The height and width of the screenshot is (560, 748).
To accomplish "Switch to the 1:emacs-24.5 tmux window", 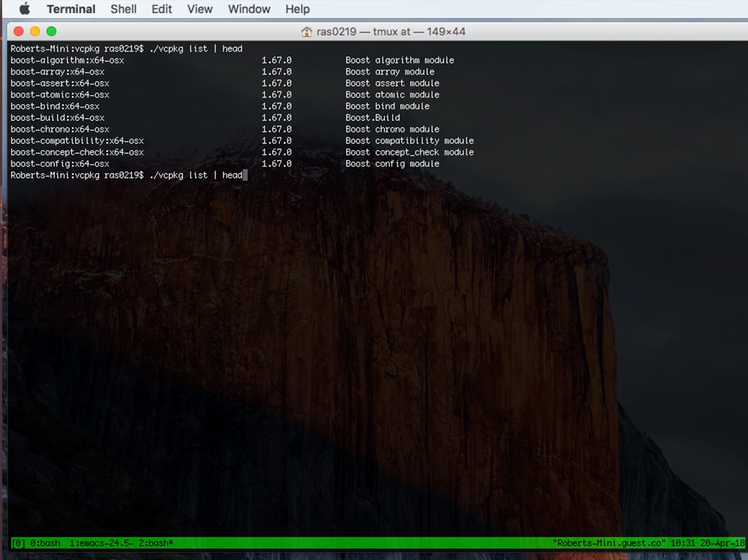I will 101,543.
